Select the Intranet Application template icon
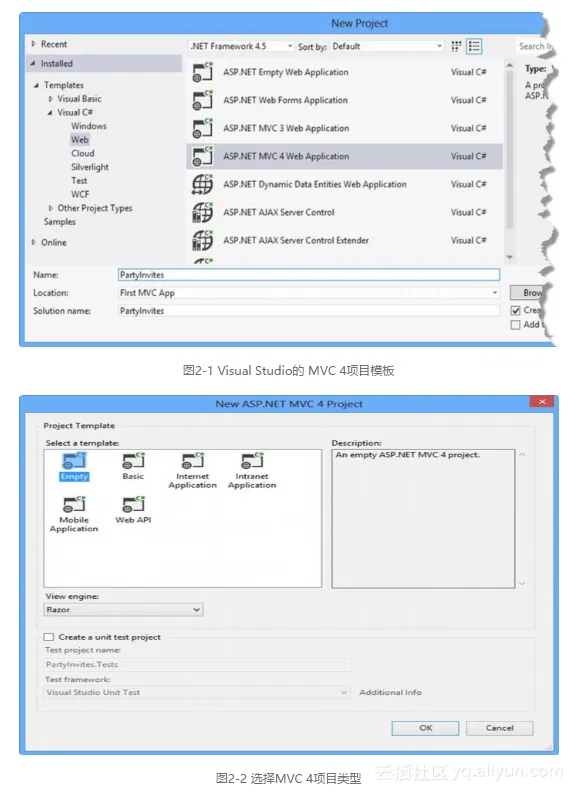The height and width of the screenshot is (792, 574). [x=252, y=461]
